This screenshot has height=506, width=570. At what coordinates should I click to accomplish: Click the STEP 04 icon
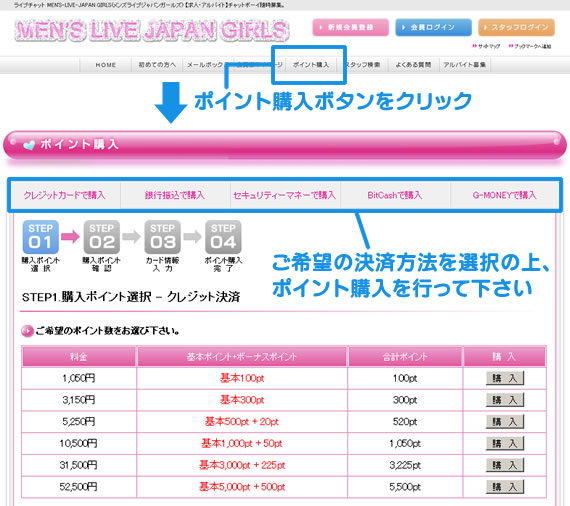point(223,237)
